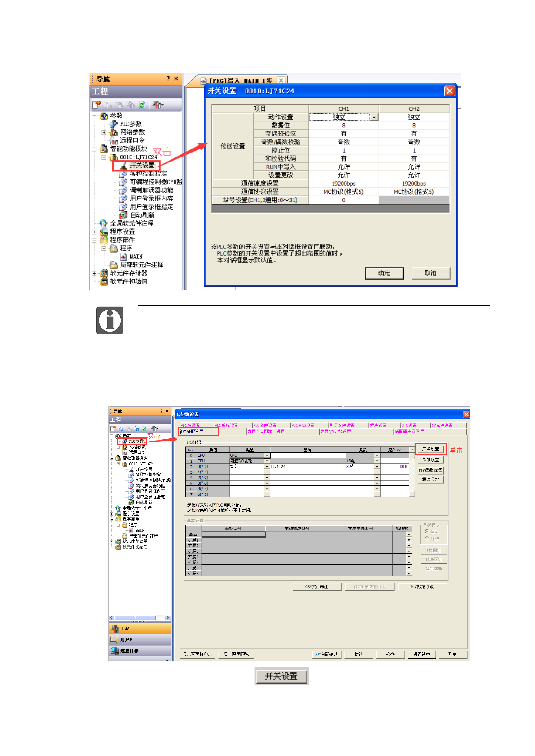Open the 连接目标 pane in lower navigation panel

(140, 651)
